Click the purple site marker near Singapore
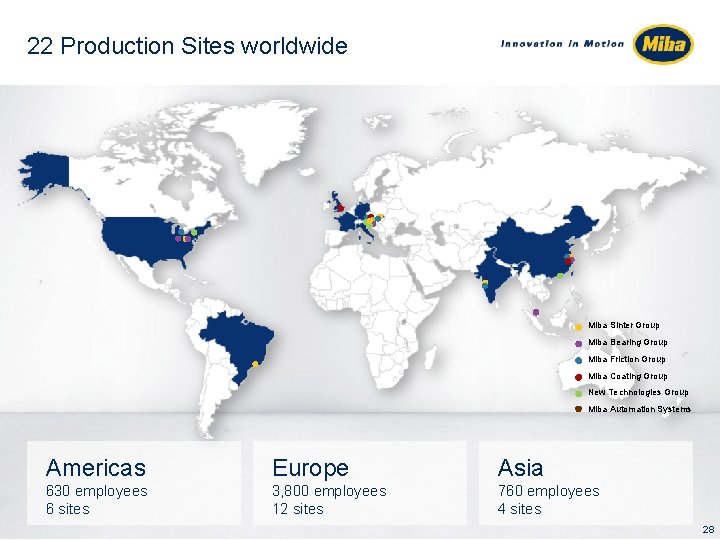Viewport: 720px width, 540px height. pyautogui.click(x=535, y=312)
